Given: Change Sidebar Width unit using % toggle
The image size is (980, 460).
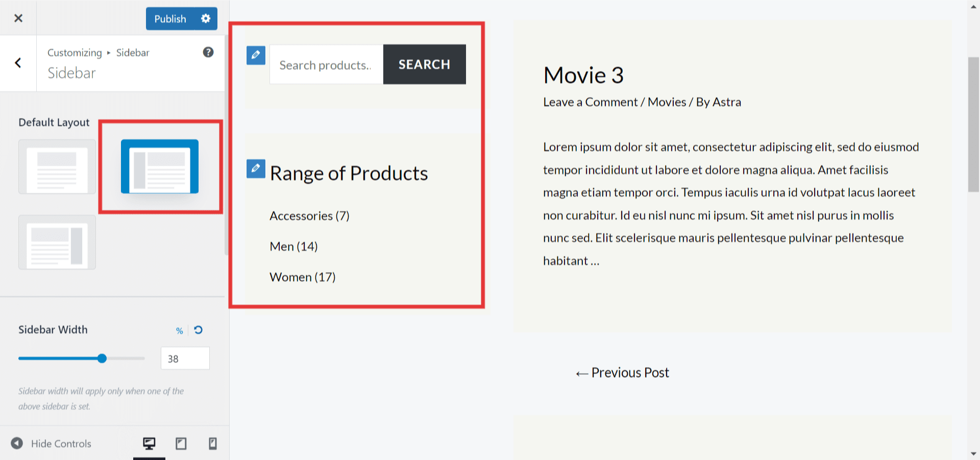Looking at the screenshot, I should (x=180, y=331).
